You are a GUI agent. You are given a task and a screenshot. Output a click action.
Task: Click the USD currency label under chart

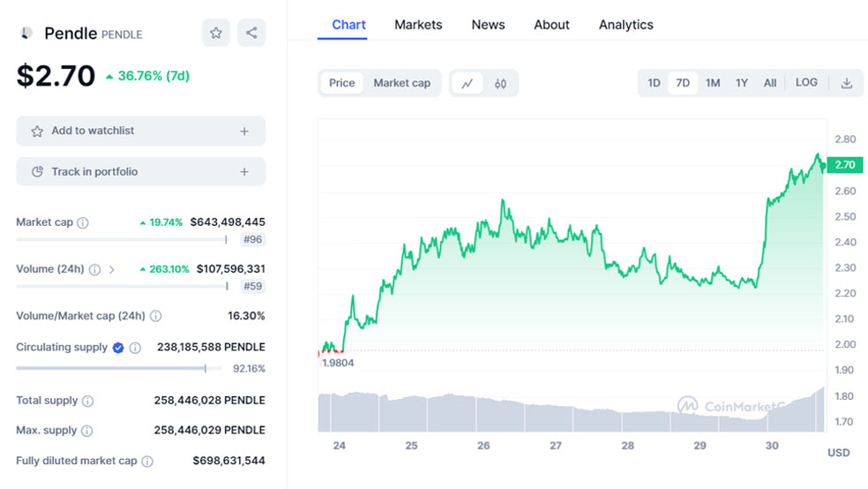click(838, 453)
